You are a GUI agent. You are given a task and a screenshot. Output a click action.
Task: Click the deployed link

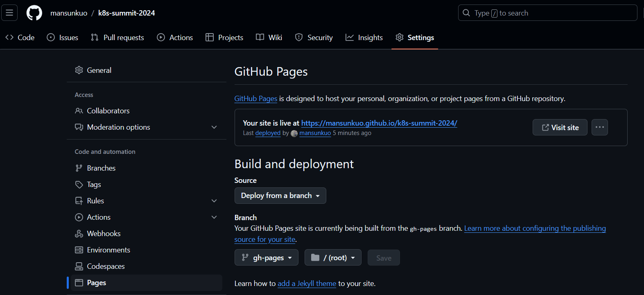[x=268, y=133]
